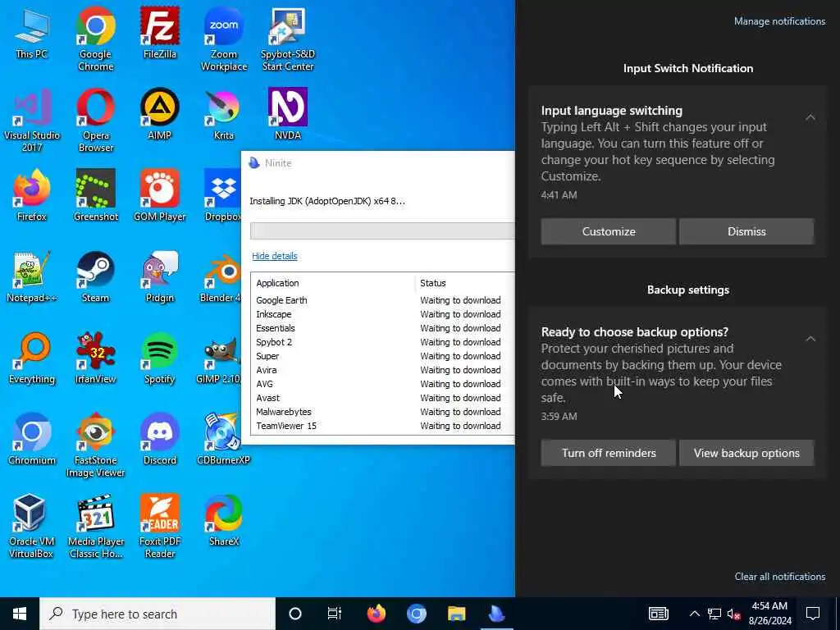Click View backup options button
840x630 pixels.
[746, 453]
